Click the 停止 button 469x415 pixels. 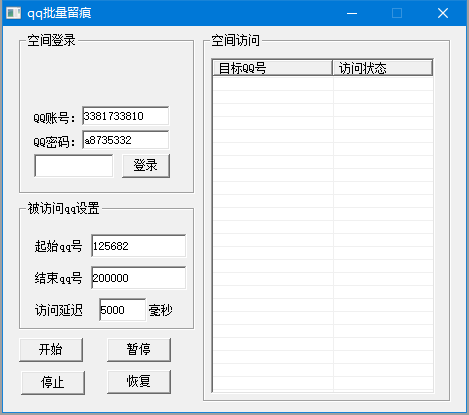[53, 382]
